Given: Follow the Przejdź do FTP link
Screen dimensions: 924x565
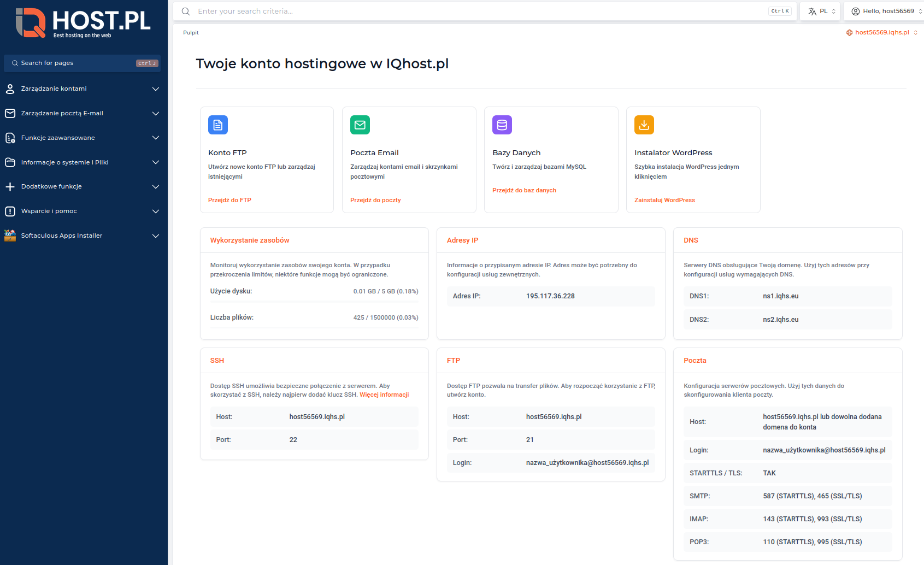Looking at the screenshot, I should pyautogui.click(x=229, y=200).
